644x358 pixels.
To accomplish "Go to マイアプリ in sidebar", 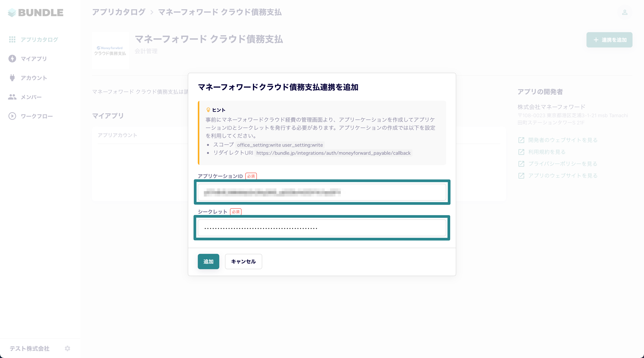I will (34, 59).
